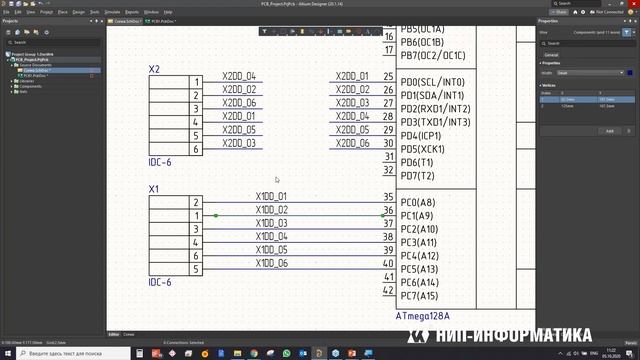Click the save icon in the title bar
Image resolution: width=640 pixels, height=360 pixels.
pos(11,4)
